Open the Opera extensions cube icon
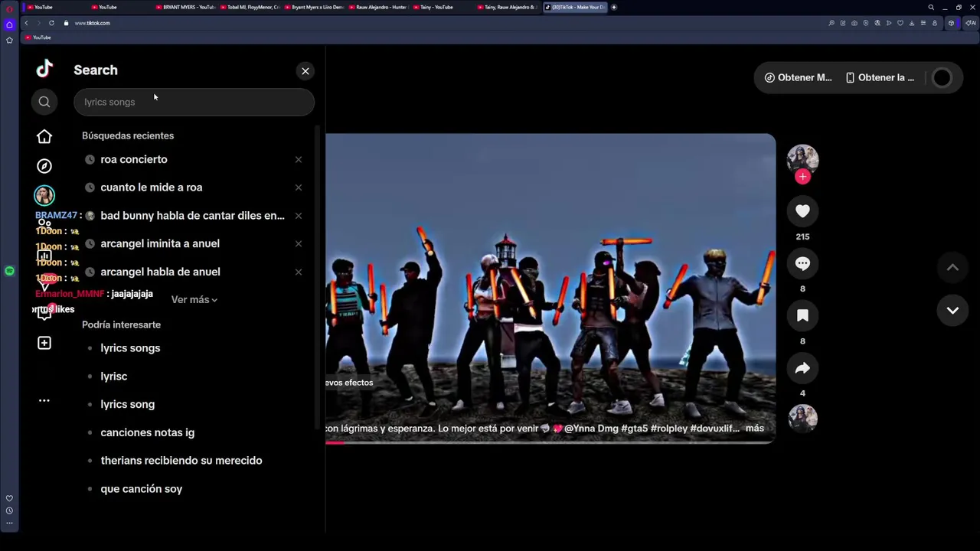Image resolution: width=980 pixels, height=551 pixels. point(951,23)
